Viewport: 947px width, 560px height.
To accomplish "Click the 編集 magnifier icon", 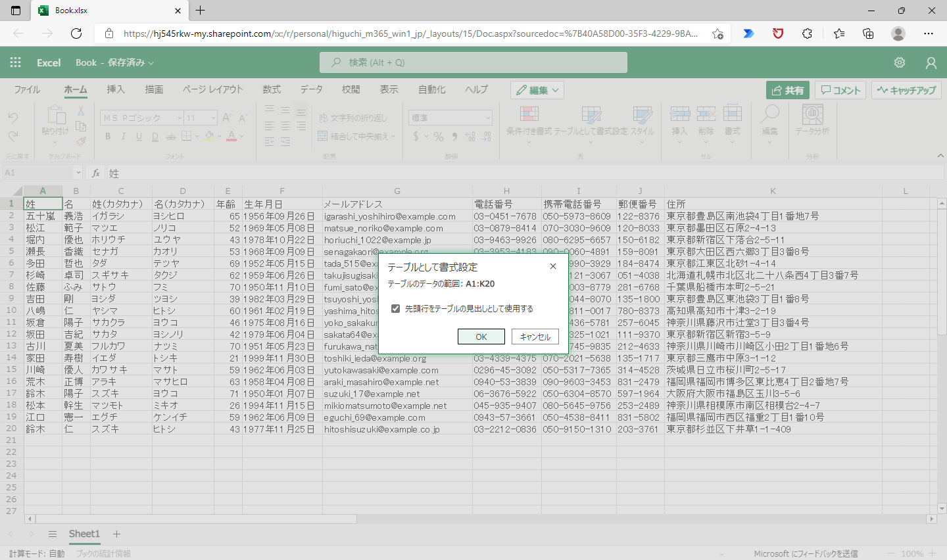I will click(x=770, y=114).
